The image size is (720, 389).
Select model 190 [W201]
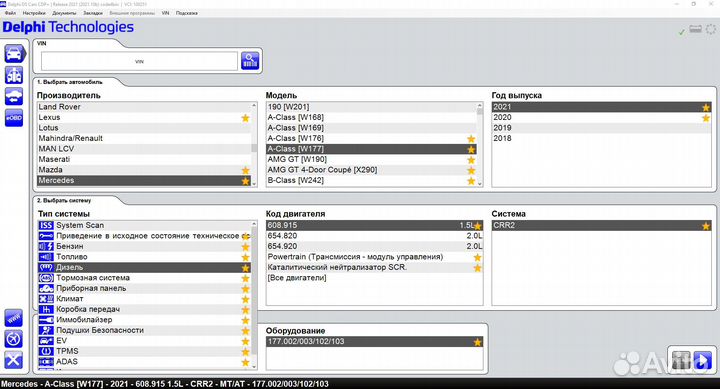point(371,107)
